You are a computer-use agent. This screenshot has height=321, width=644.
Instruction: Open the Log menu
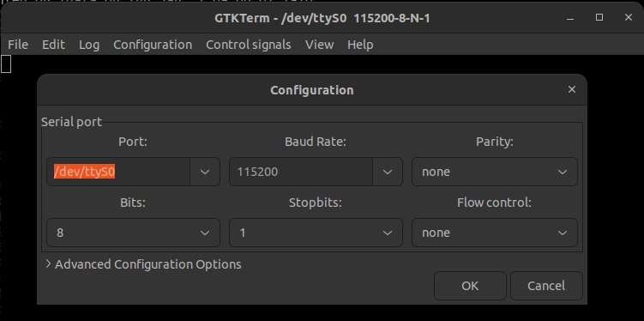[89, 45]
